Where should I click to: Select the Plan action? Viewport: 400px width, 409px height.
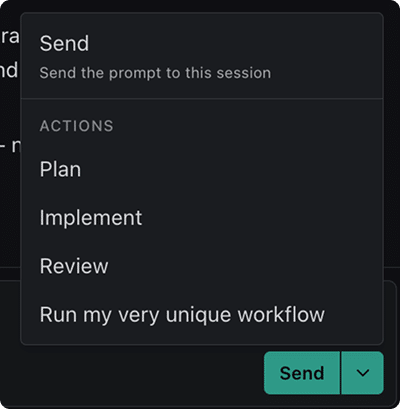[x=202, y=169]
